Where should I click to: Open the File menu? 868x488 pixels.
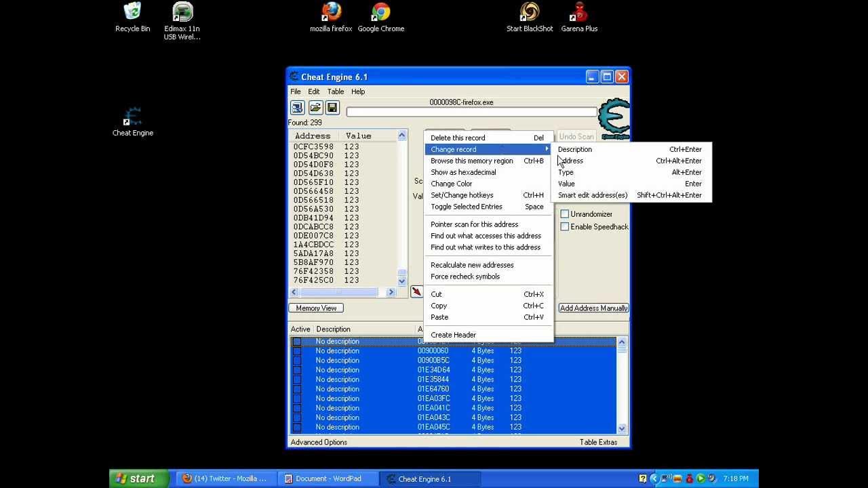click(296, 91)
